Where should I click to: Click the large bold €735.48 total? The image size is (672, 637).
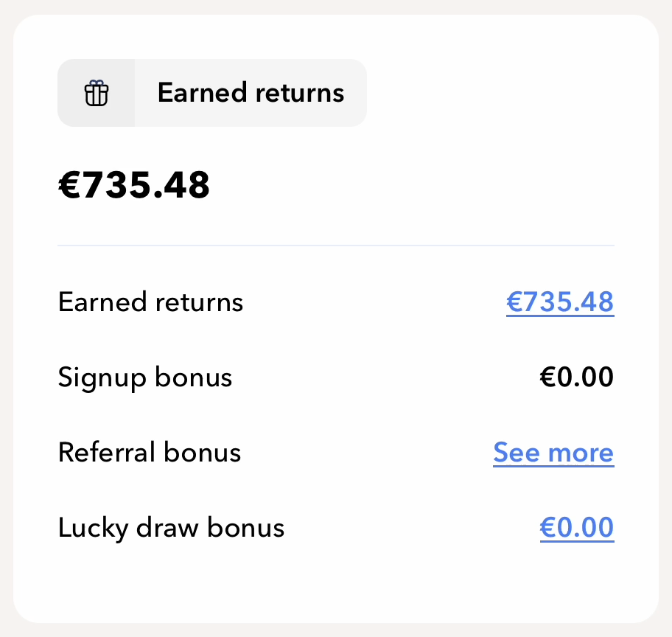[x=134, y=185]
